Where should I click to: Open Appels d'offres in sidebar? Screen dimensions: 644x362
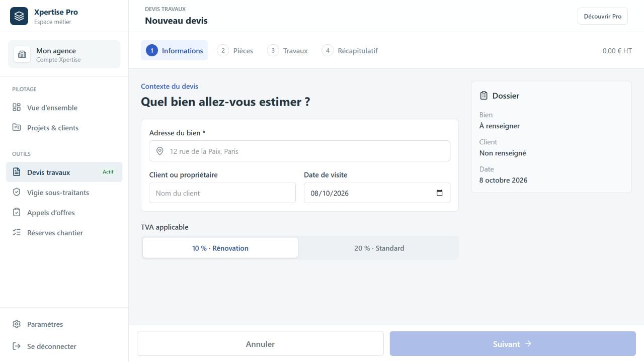pos(64,212)
